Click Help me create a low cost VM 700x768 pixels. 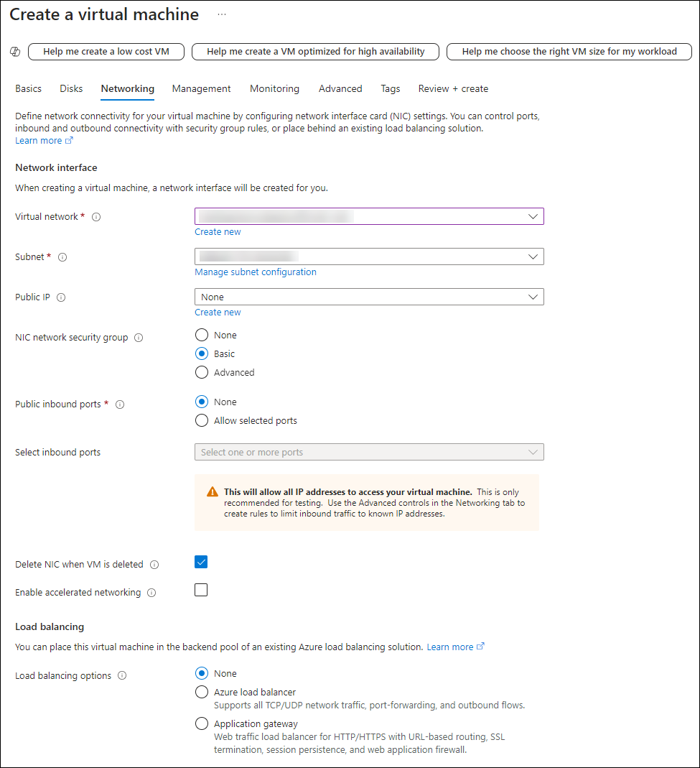pos(106,52)
